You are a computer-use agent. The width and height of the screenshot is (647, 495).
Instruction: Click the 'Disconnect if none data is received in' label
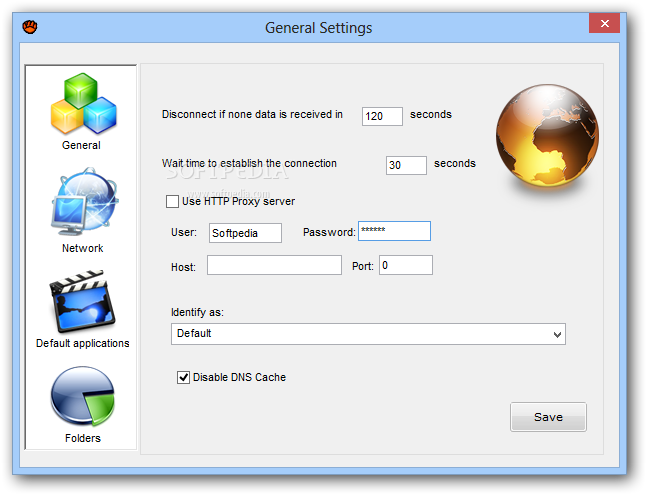[252, 114]
